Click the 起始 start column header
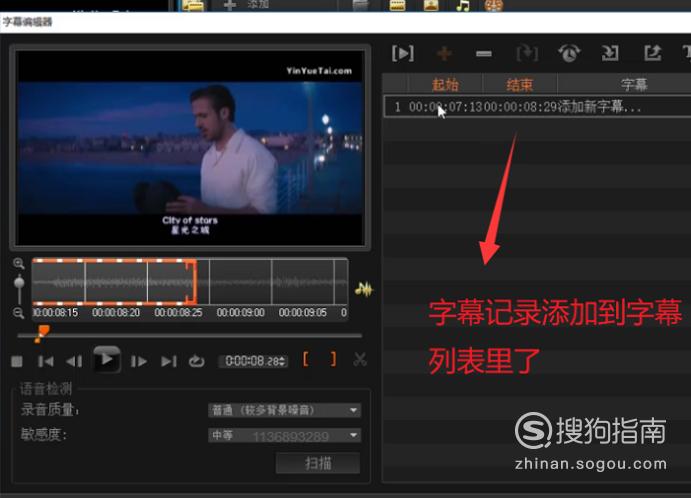 (x=446, y=84)
